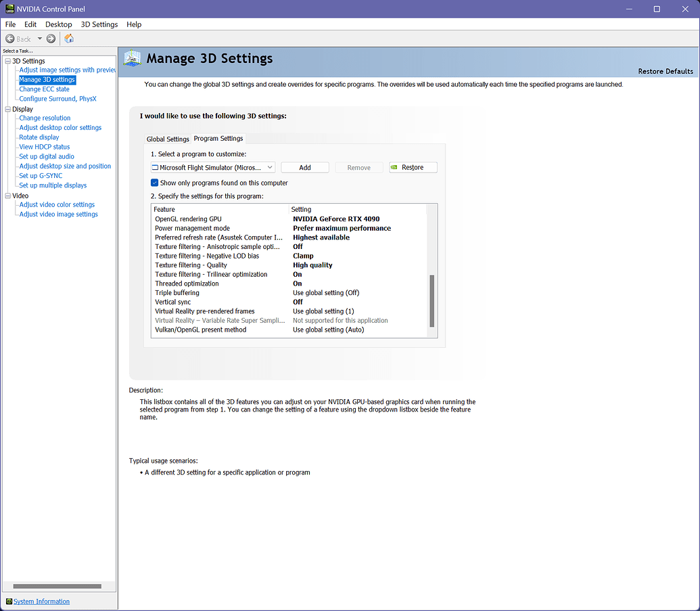Image resolution: width=700 pixels, height=611 pixels.
Task: Uncheck Show only programs found on this computer
Action: (154, 182)
